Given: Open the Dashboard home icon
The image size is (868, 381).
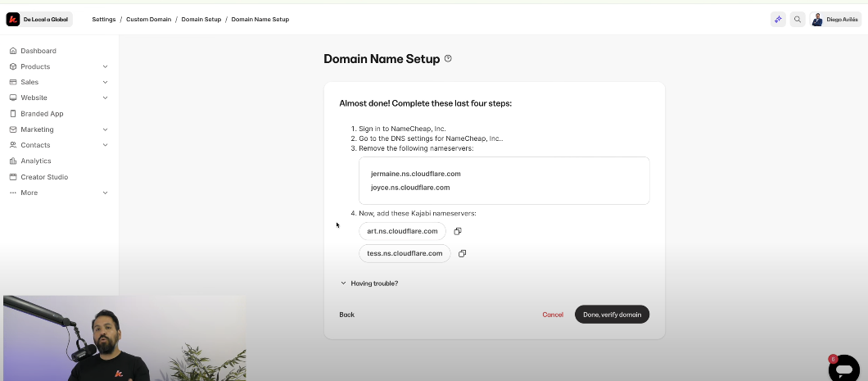Looking at the screenshot, I should coord(13,51).
